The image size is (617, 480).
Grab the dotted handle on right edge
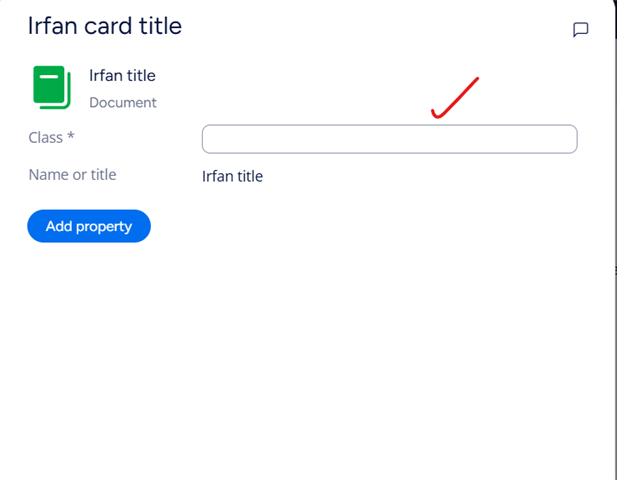615,271
